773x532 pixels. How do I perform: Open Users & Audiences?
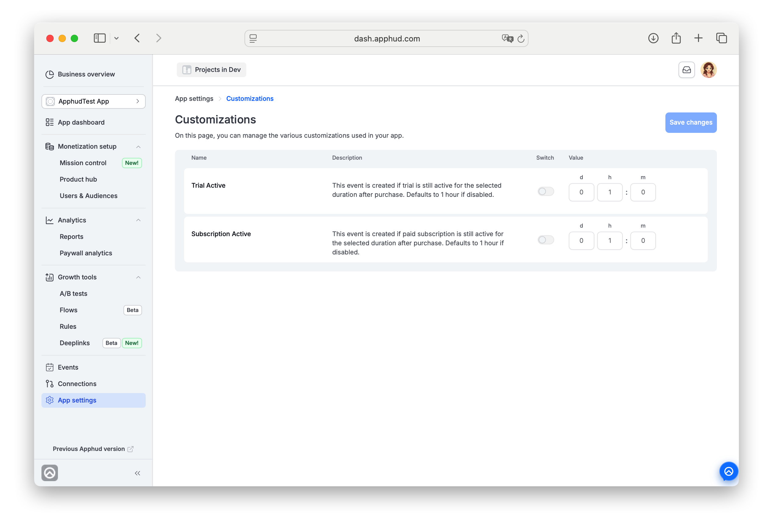(88, 196)
